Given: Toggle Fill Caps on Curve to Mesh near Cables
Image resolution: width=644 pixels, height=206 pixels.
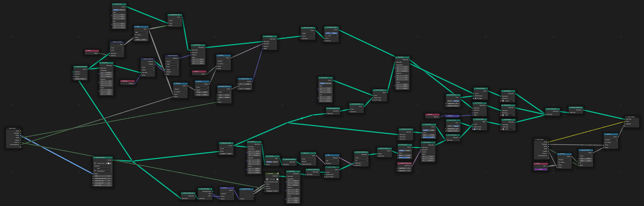Looking at the screenshot, I should pos(476,99).
